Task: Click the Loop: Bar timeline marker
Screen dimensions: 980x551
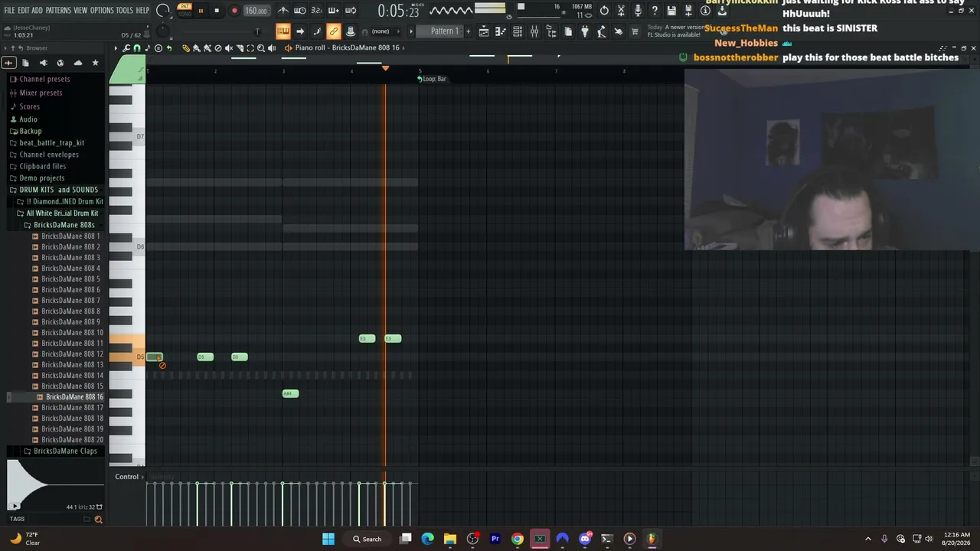Action: point(433,79)
